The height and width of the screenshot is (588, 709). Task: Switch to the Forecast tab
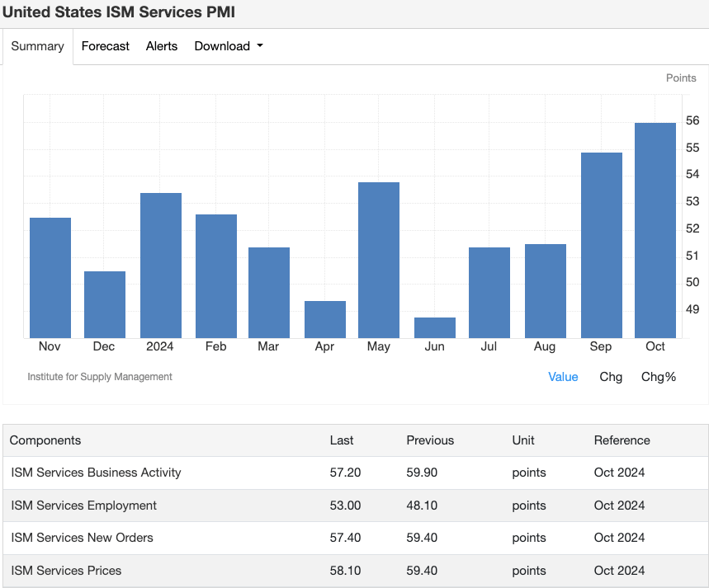click(x=105, y=46)
